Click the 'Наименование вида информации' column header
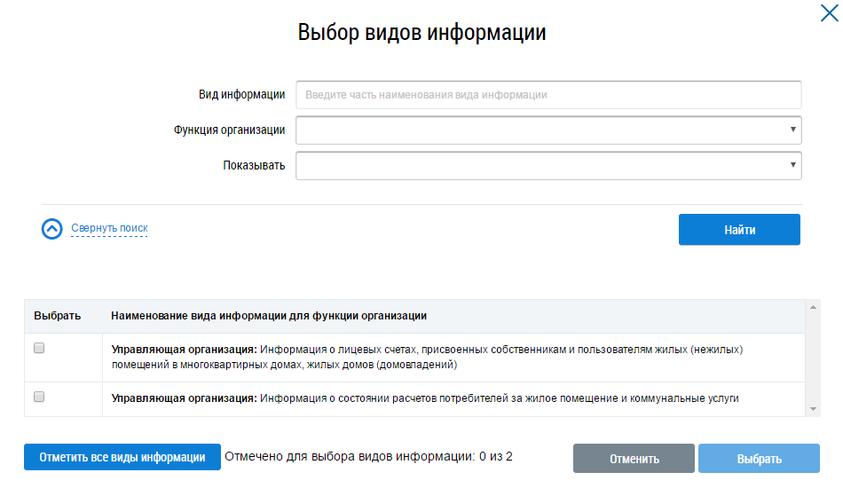 point(269,315)
